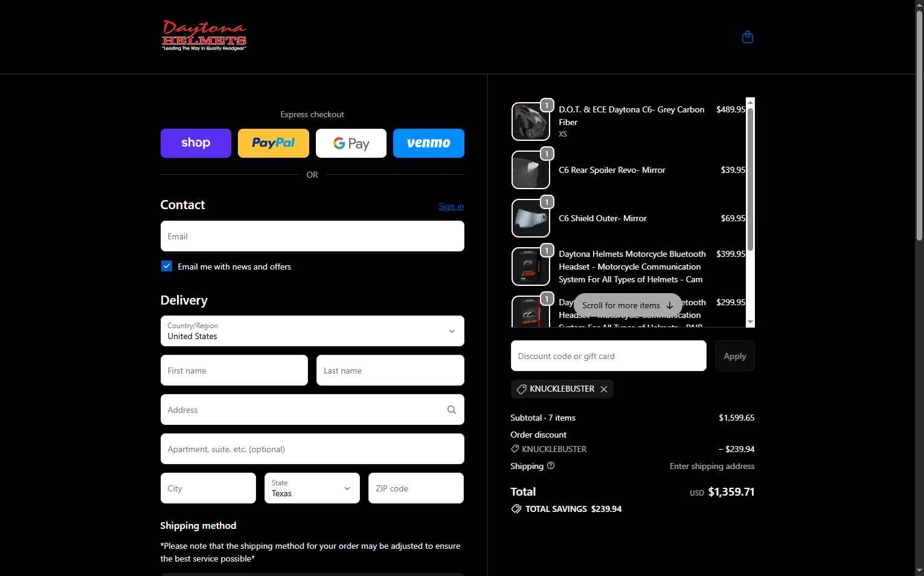Screen dimensions: 924x576
Task: Click the page scrollbar up arrow
Action: (x=919, y=5)
